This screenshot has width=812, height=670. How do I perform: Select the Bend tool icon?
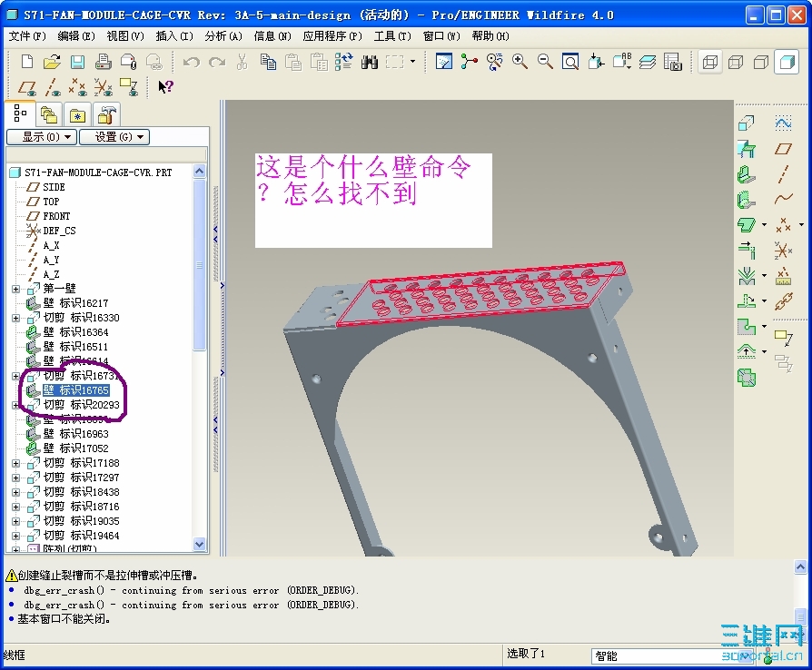click(x=747, y=276)
